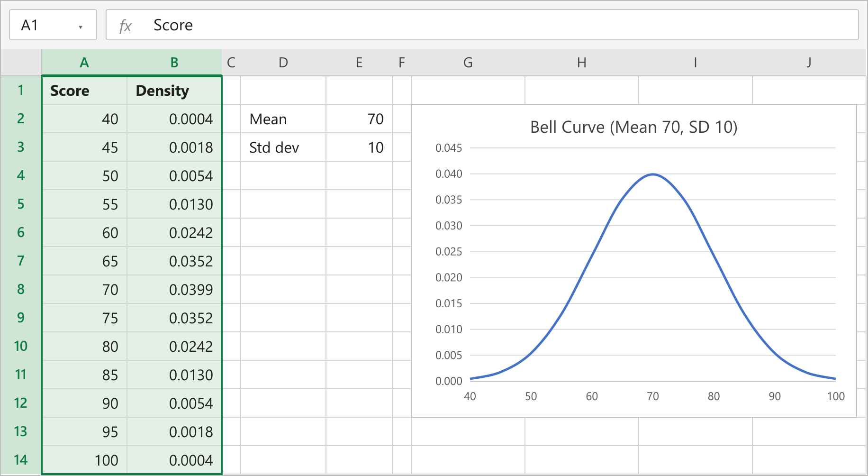The width and height of the screenshot is (868, 476).
Task: Select the select-all corner box
Action: 21,63
